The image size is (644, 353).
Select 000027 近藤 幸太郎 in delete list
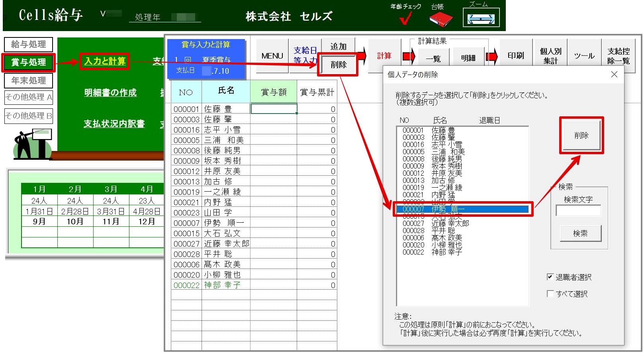462,224
